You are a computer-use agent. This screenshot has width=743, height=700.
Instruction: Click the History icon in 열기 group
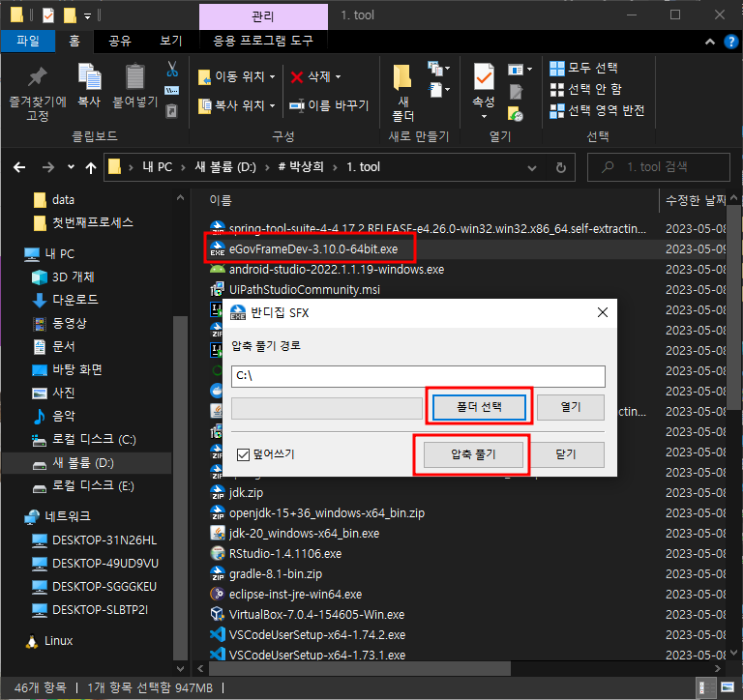pos(515,114)
